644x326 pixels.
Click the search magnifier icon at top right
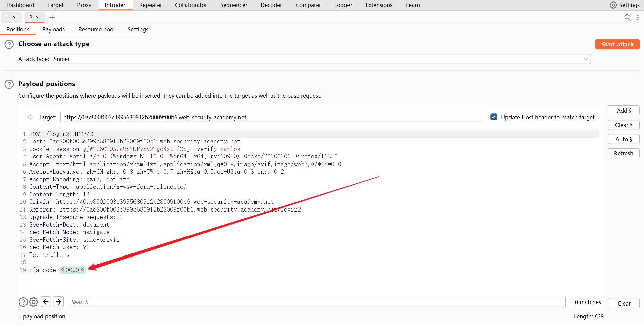[x=627, y=17]
